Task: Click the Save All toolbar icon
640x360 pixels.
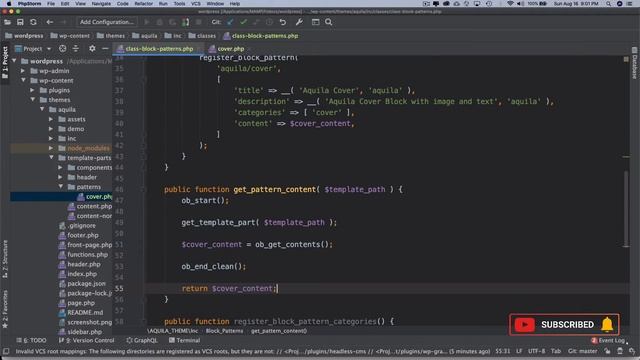Action: click(20, 22)
